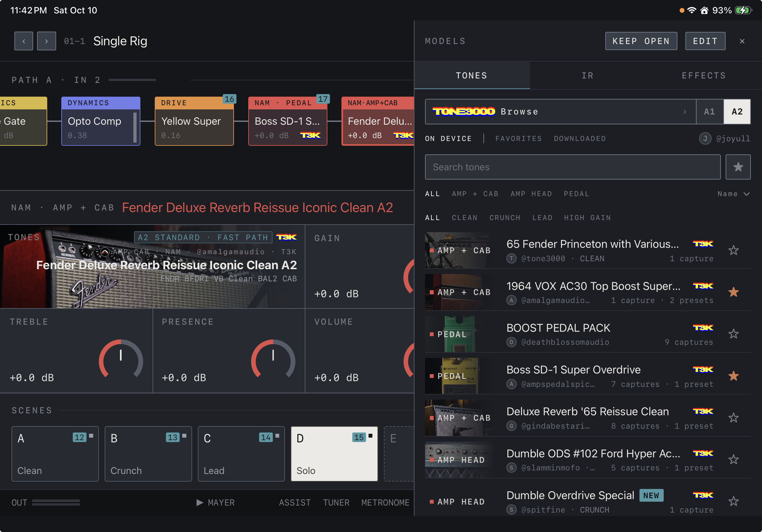Open the TONE3000 Browse link
Screen dimensions: 762x532
[560, 112]
